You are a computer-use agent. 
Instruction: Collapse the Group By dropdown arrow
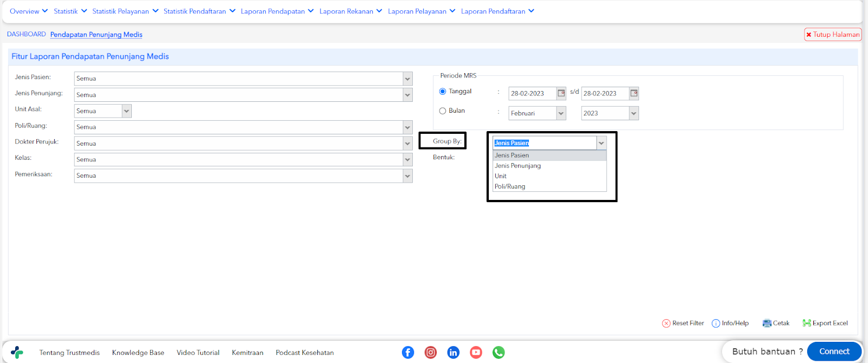(601, 143)
